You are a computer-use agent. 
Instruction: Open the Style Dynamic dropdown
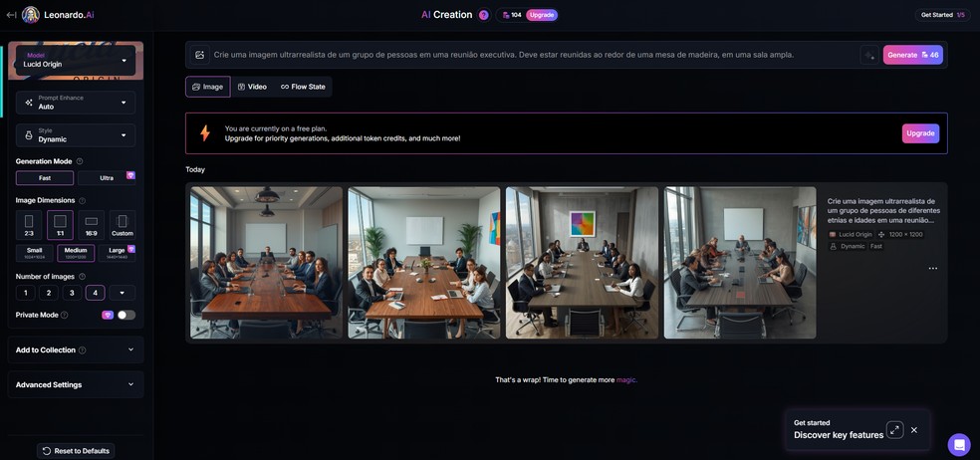point(76,135)
